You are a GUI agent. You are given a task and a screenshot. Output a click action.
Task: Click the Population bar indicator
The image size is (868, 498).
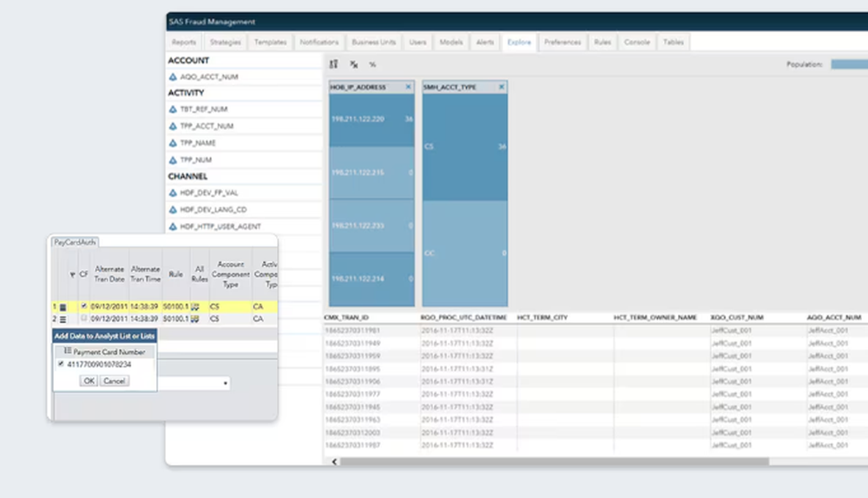[x=849, y=64]
